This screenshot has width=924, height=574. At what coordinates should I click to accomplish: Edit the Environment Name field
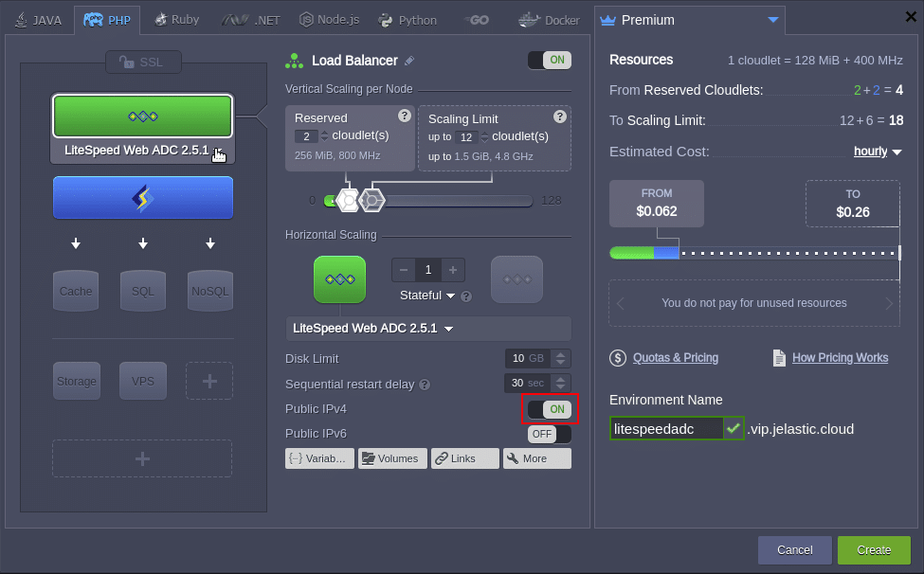click(x=666, y=428)
